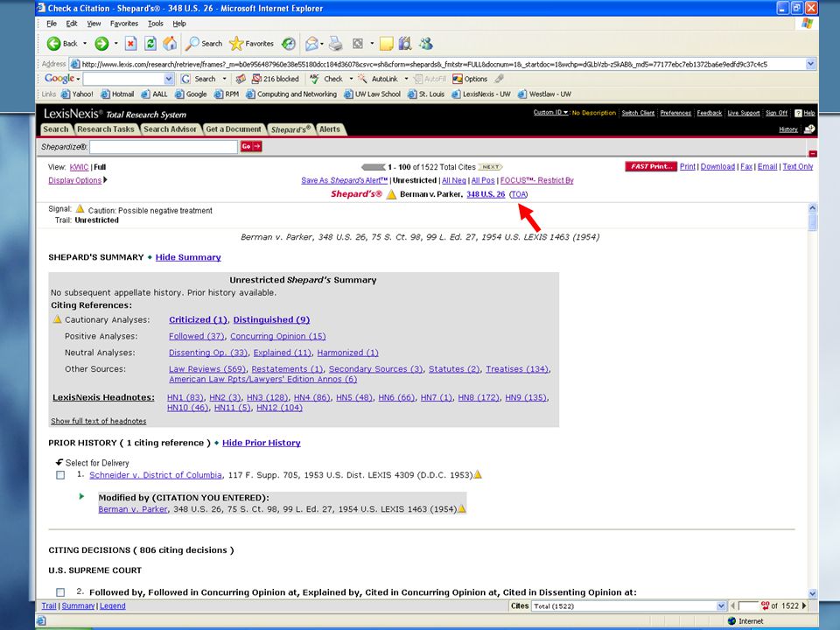
Task: Open the Distinguished (9) link
Action: tap(271, 320)
